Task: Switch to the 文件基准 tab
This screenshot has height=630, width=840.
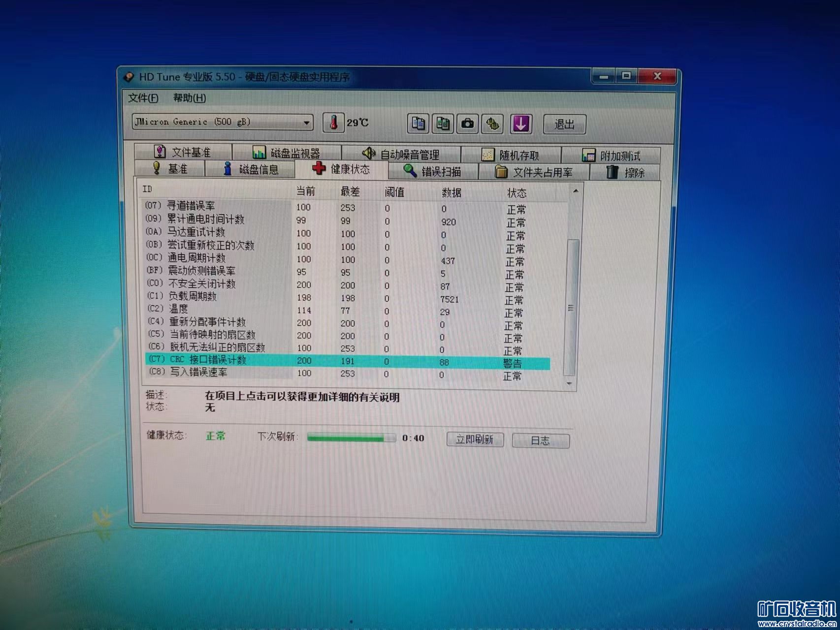Action: click(182, 152)
